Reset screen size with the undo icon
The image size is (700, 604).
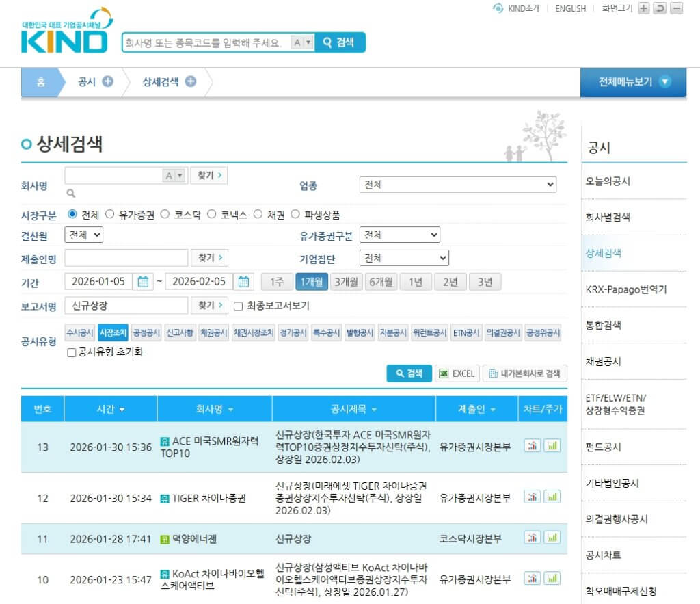(660, 8)
